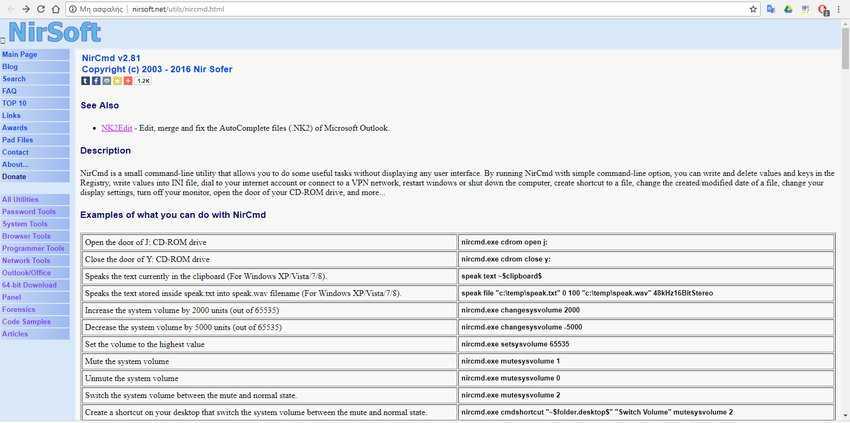Click the red plus share icon
The width and height of the screenshot is (850, 423).
tap(128, 81)
